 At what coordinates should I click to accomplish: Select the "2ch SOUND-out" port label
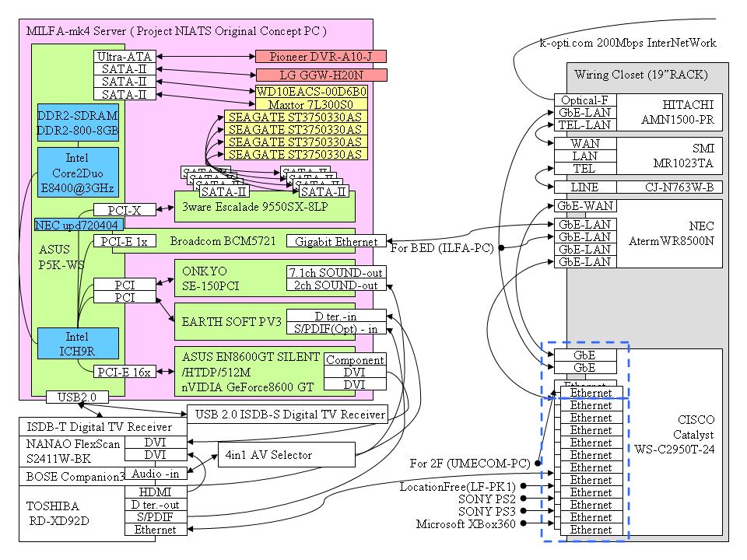pyautogui.click(x=336, y=285)
